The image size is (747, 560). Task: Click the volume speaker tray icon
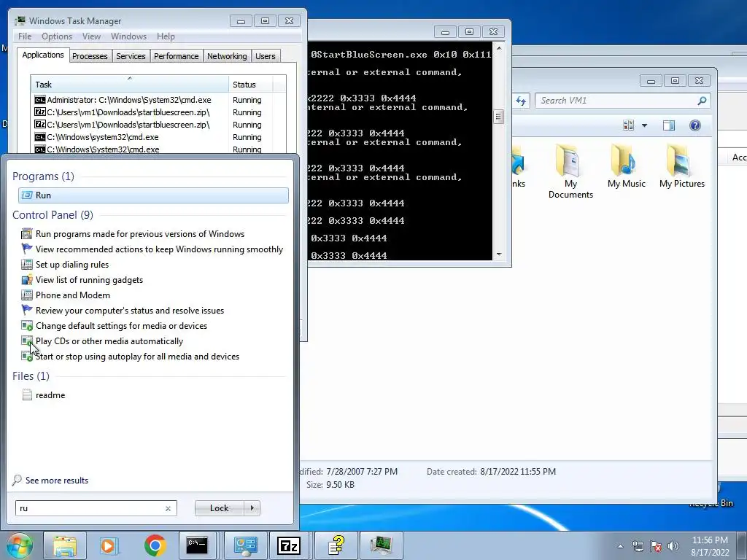pos(673,546)
